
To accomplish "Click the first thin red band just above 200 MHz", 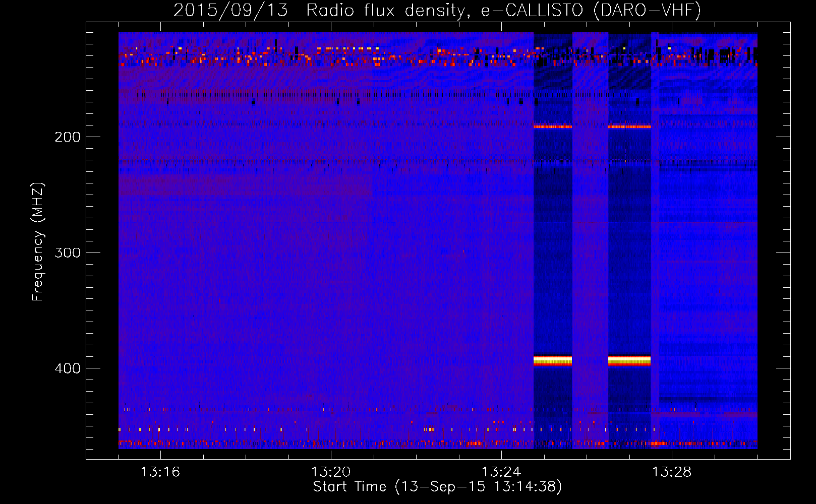I will 553,127.
